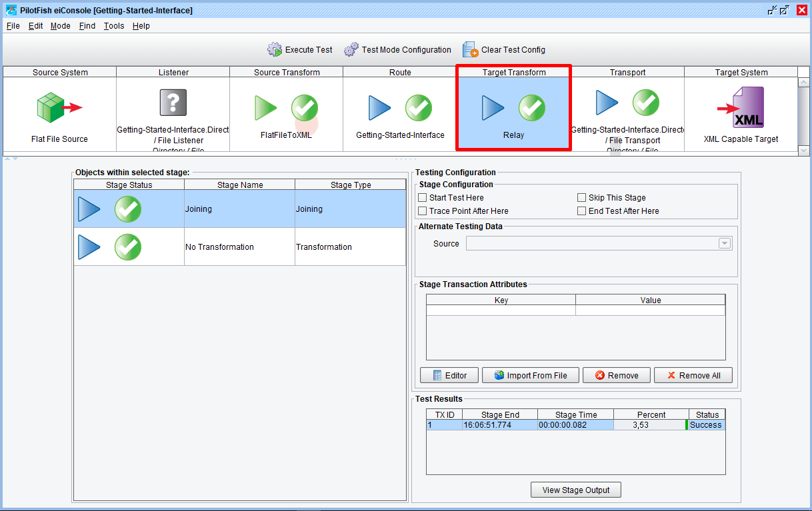Open the Source dropdown arrow
Image resolution: width=812 pixels, height=511 pixels.
click(x=725, y=244)
